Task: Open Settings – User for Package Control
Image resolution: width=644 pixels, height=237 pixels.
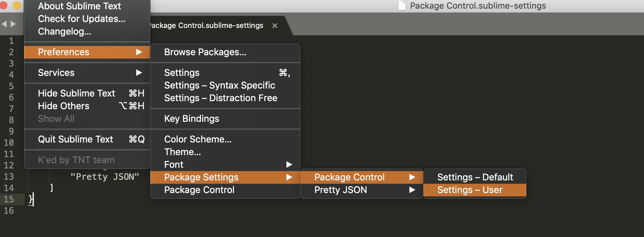Action: (x=475, y=190)
